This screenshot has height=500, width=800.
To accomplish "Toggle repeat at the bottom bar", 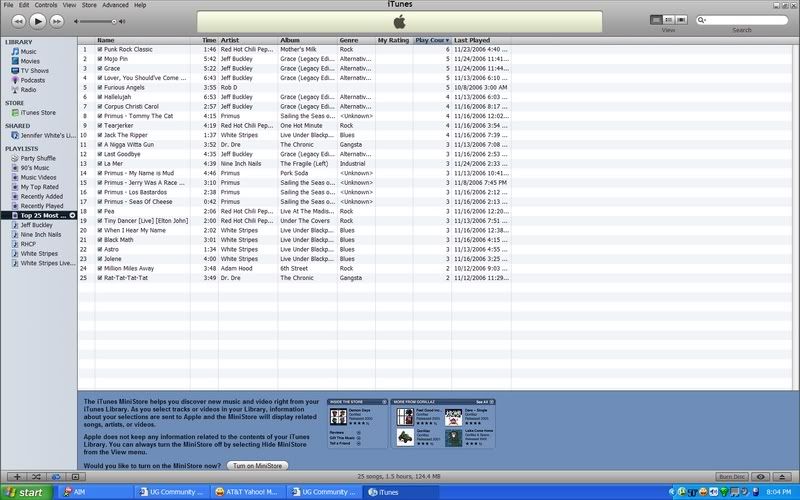I will (x=56, y=477).
